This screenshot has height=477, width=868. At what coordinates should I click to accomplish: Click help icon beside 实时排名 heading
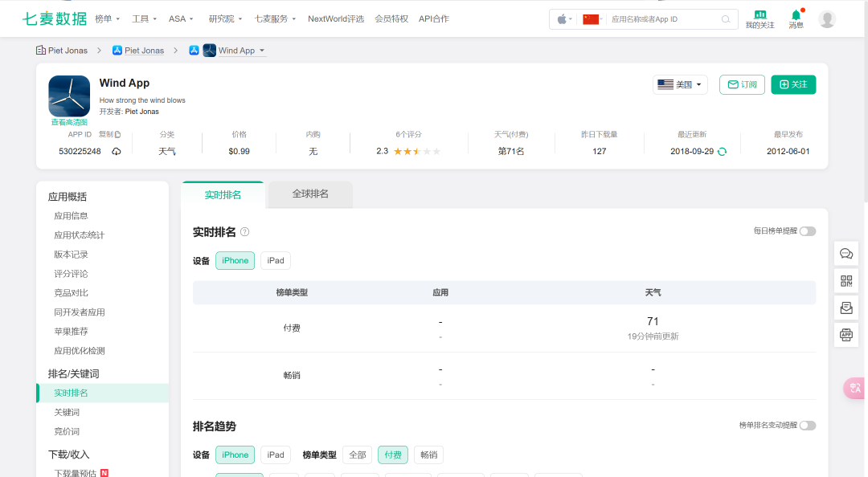pyautogui.click(x=244, y=232)
